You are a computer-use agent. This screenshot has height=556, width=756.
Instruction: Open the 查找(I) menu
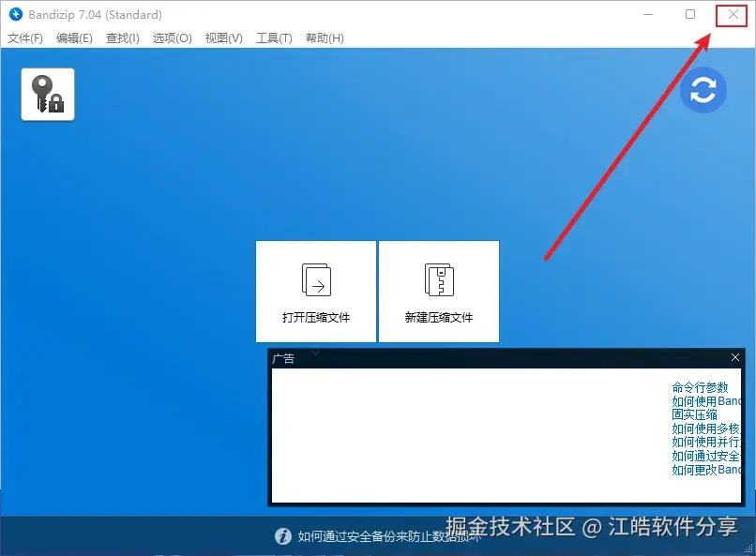(122, 38)
